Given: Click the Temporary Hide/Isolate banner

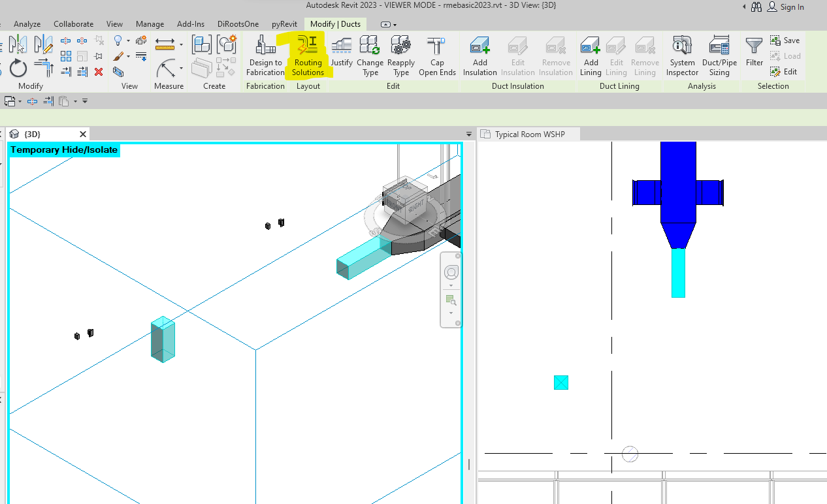Looking at the screenshot, I should pos(63,150).
